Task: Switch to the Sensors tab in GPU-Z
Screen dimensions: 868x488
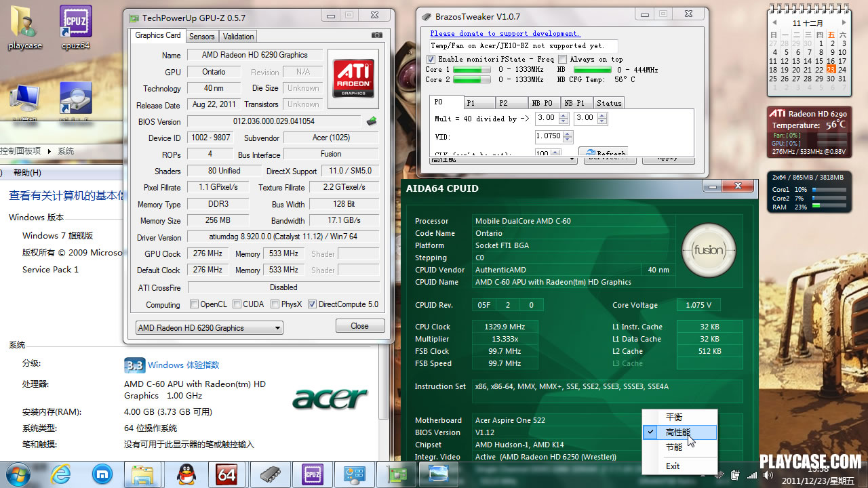Action: [x=201, y=37]
